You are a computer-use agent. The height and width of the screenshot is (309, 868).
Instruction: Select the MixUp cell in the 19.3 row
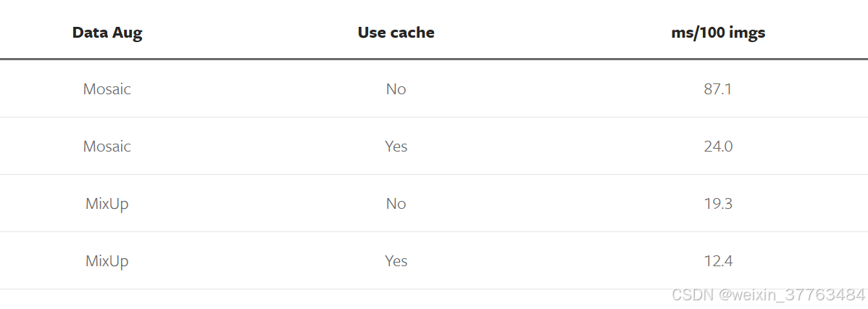(107, 203)
